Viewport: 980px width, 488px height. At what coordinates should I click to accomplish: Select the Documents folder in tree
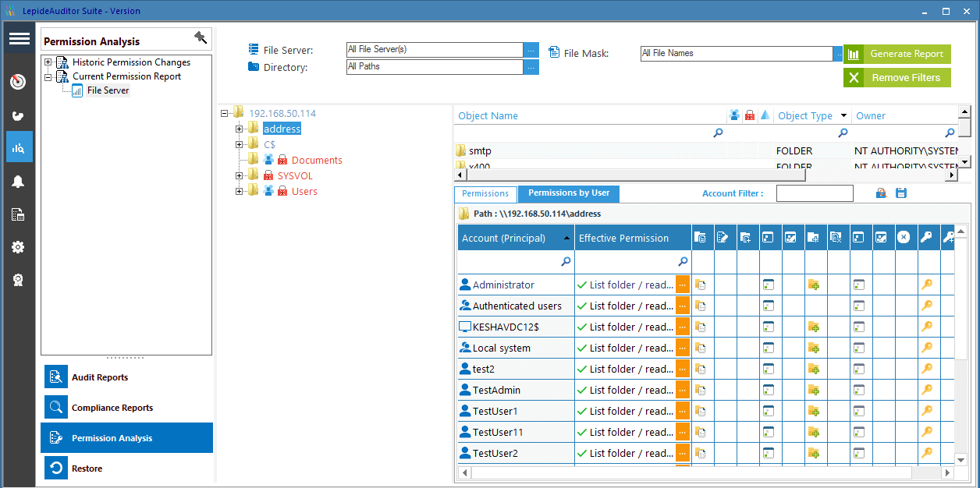[317, 160]
